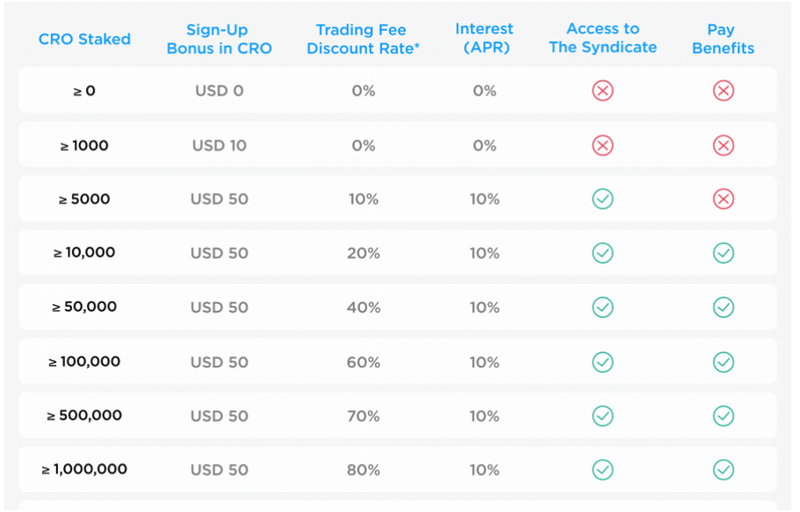
Task: Click the CRO Staked column header
Action: 84,39
